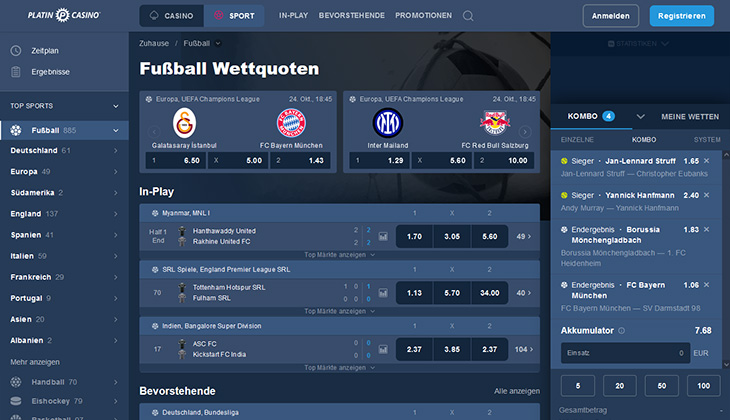Open Albanien category in sidebar
This screenshot has height=420, width=730.
(64, 340)
